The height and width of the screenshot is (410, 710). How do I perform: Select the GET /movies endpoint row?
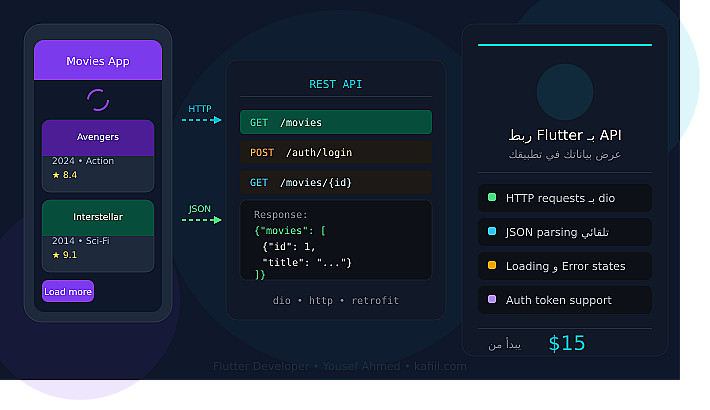pos(335,122)
